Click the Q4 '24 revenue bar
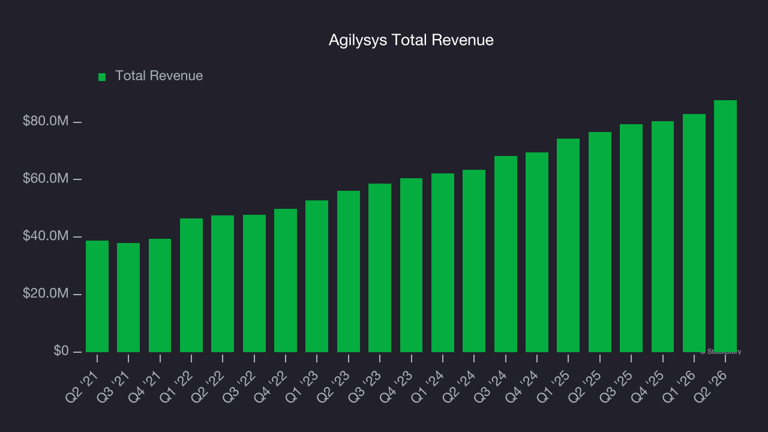 click(537, 252)
